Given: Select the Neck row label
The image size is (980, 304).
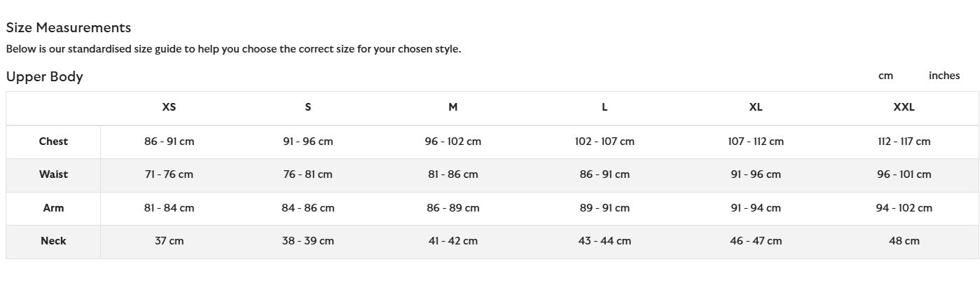Looking at the screenshot, I should [53, 241].
